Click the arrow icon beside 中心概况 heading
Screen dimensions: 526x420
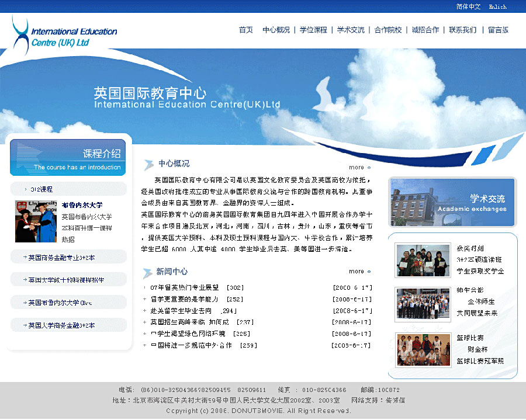coord(148,165)
